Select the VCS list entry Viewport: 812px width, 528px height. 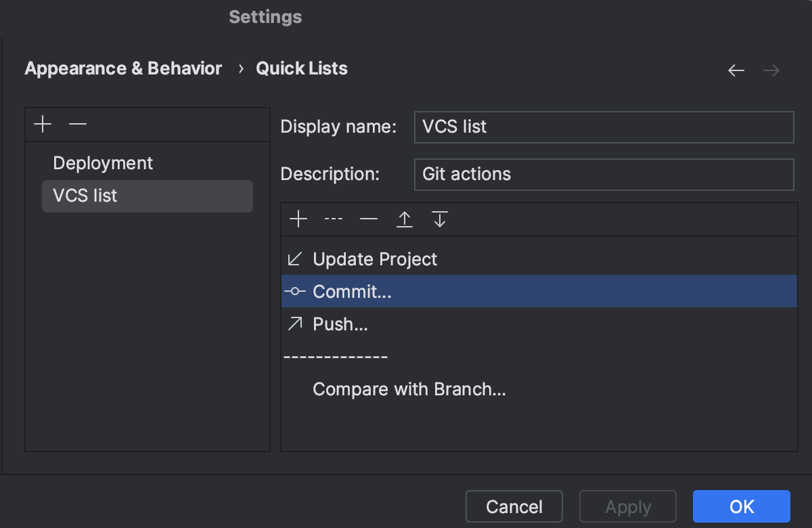tap(85, 196)
